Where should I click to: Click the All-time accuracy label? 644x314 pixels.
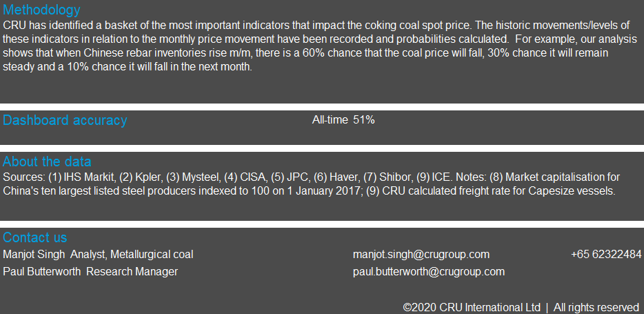(330, 120)
